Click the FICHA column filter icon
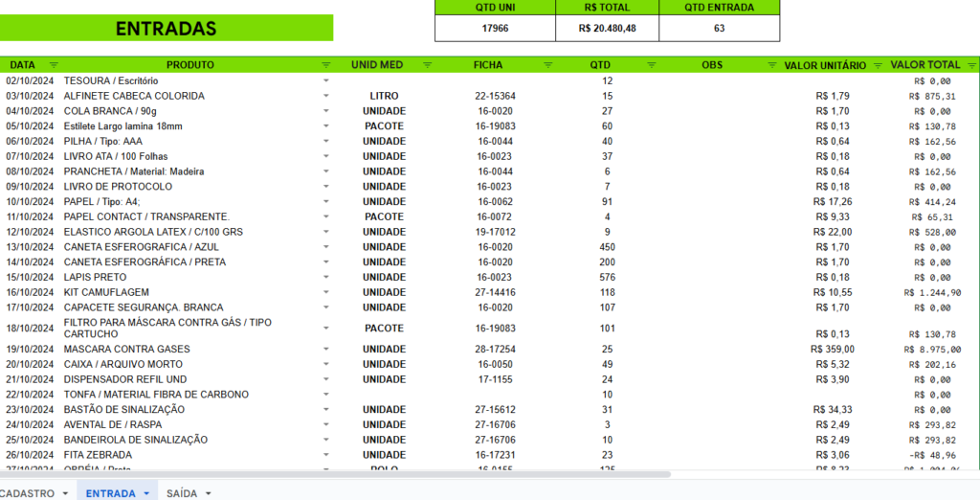Image resolution: width=980 pixels, height=500 pixels. pos(548,65)
